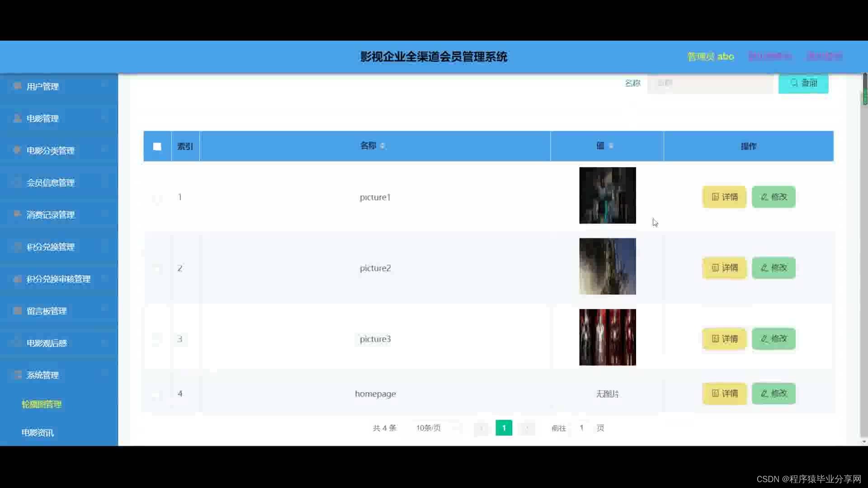
Task: Click the 用户管理 sidebar icon
Action: click(17, 86)
